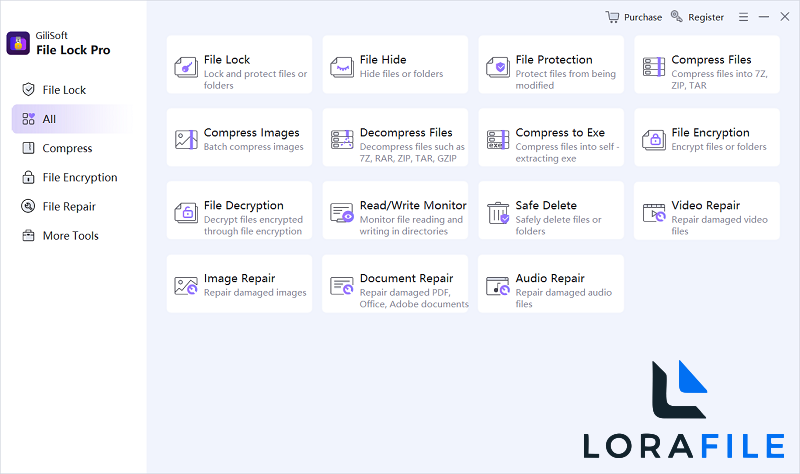The height and width of the screenshot is (474, 800).
Task: Click the File Decryption title text
Action: click(x=244, y=206)
